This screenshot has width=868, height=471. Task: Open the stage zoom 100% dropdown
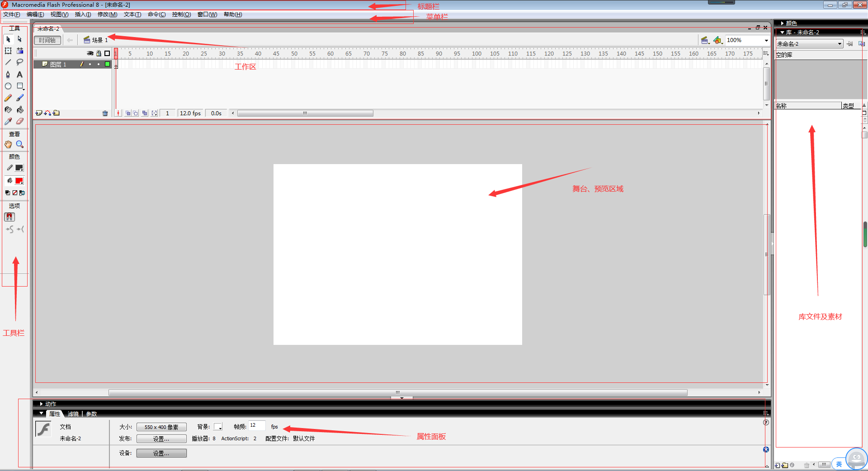pyautogui.click(x=766, y=40)
